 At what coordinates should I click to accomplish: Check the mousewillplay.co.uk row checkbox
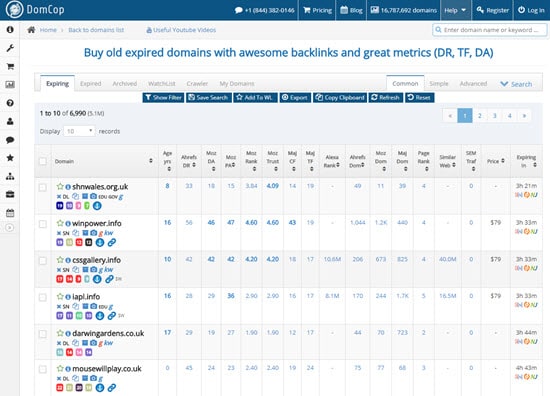pyautogui.click(x=43, y=369)
